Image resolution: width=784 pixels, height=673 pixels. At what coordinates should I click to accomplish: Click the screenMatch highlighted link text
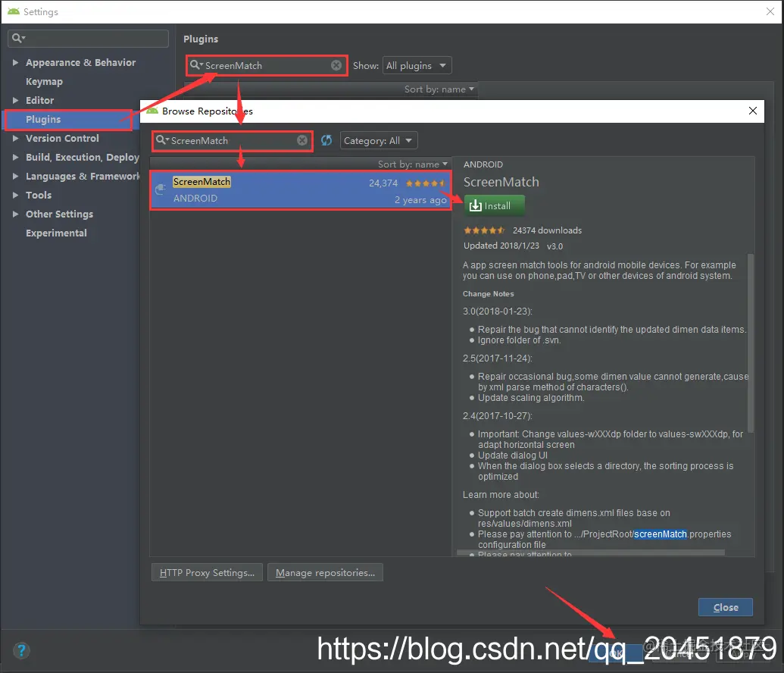(660, 534)
